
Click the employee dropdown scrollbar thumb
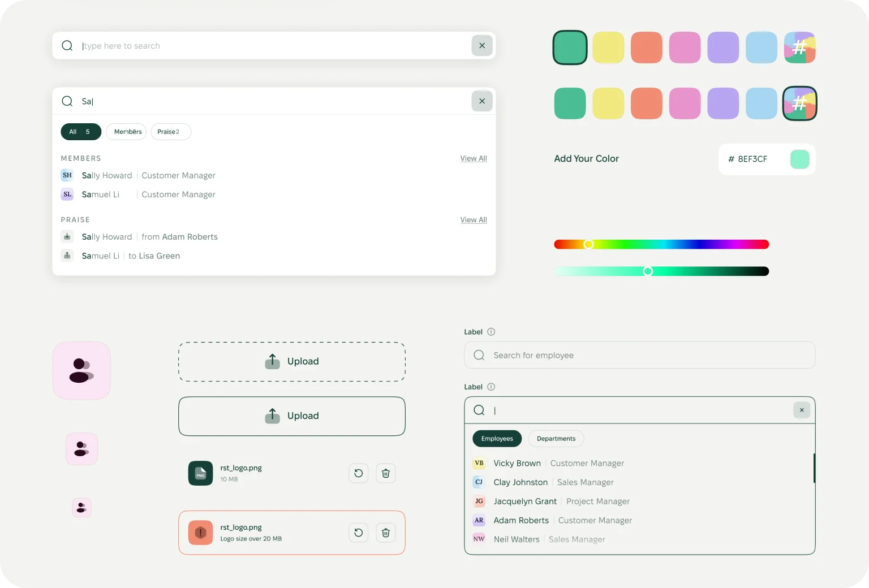814,468
